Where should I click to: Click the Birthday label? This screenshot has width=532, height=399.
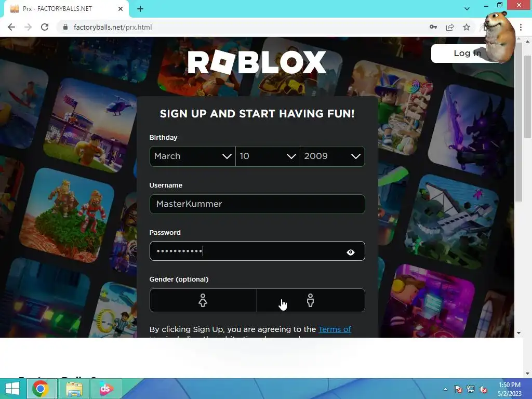pos(163,137)
